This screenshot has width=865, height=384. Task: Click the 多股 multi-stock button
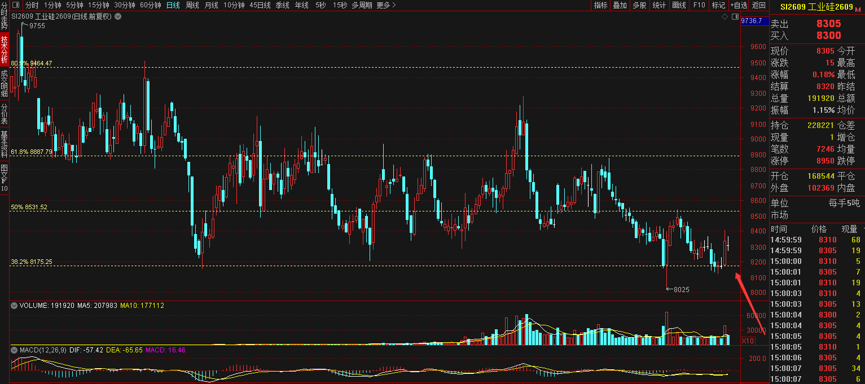tap(639, 5)
